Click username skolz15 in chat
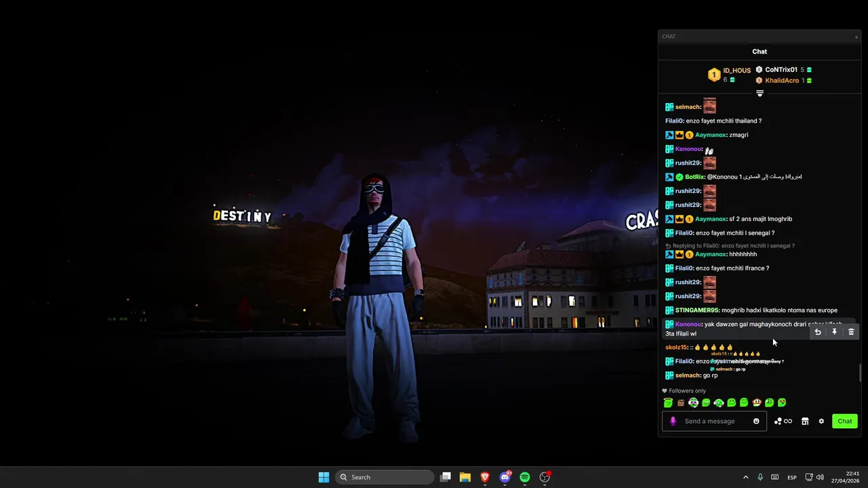 click(676, 347)
